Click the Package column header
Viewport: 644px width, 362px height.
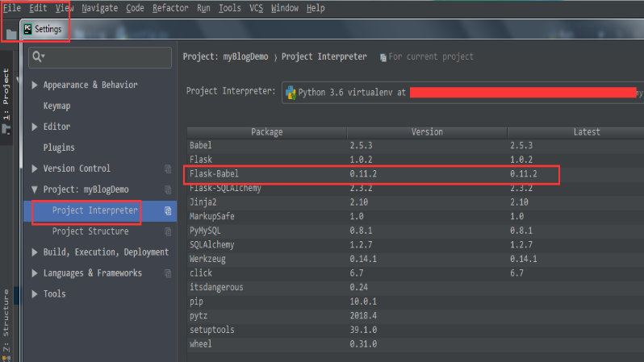point(266,131)
